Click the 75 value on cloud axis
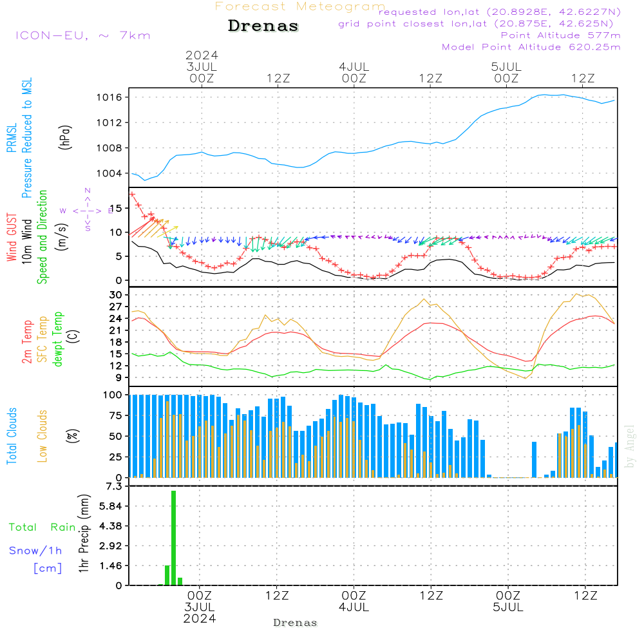Viewport: 644px width, 644px height. (116, 415)
